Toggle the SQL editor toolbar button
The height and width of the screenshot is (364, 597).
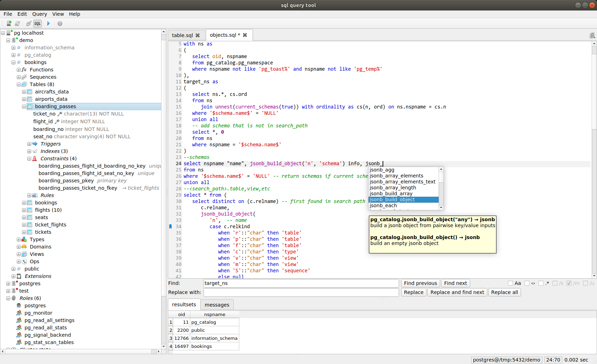click(37, 23)
